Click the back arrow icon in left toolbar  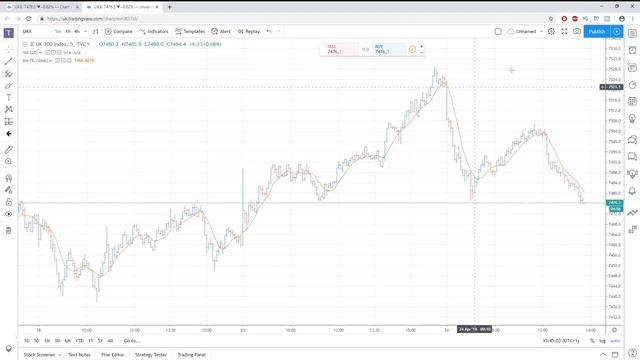coord(9,133)
